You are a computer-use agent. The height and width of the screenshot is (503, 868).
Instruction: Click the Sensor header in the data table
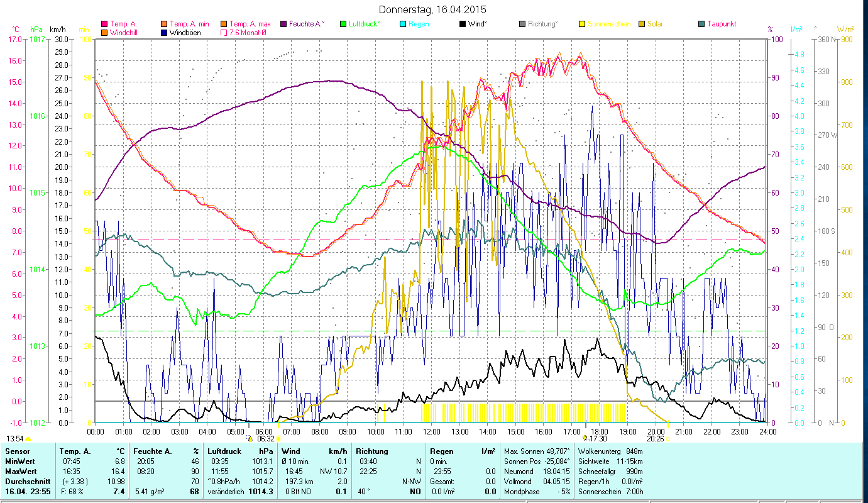click(x=16, y=451)
